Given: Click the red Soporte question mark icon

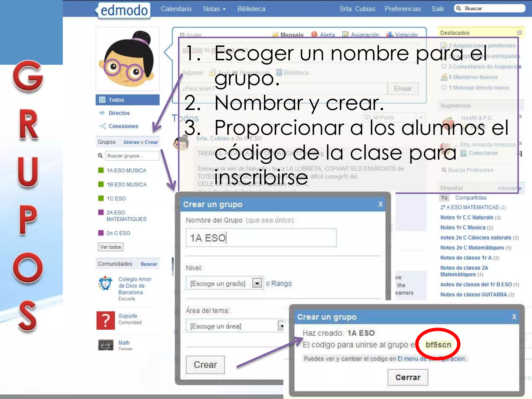Looking at the screenshot, I should (105, 320).
